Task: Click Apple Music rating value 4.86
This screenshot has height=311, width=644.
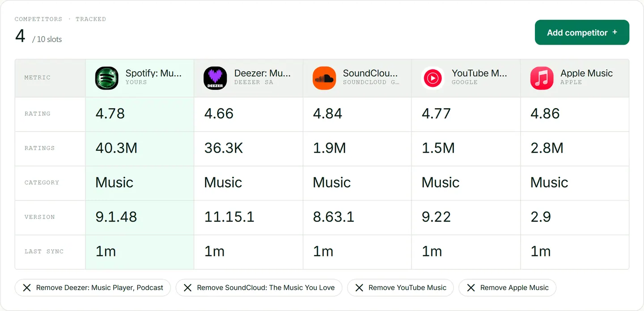Action: coord(545,114)
